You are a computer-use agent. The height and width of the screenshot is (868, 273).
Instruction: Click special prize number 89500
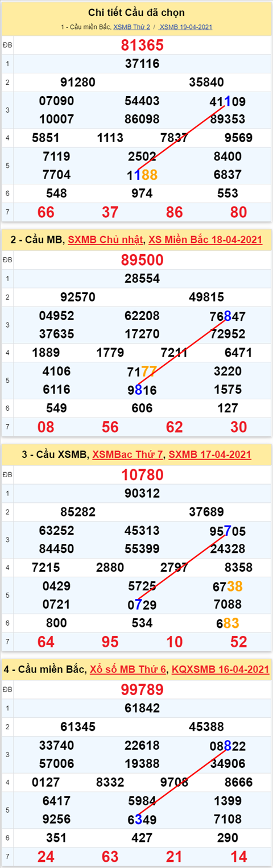coord(142,261)
